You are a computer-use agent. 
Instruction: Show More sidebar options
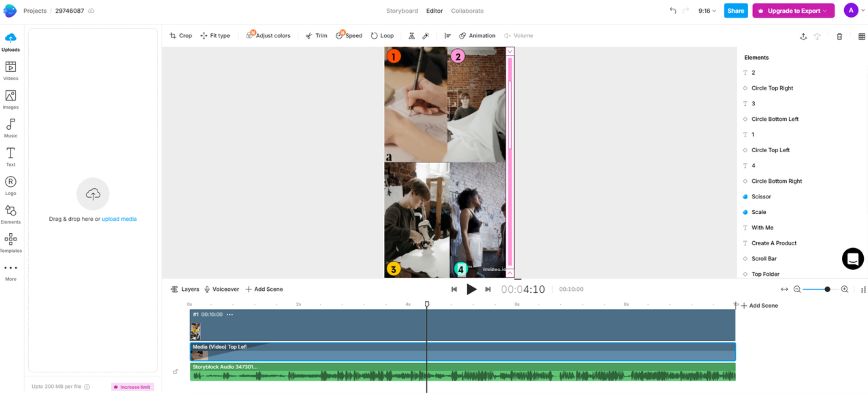(x=10, y=272)
